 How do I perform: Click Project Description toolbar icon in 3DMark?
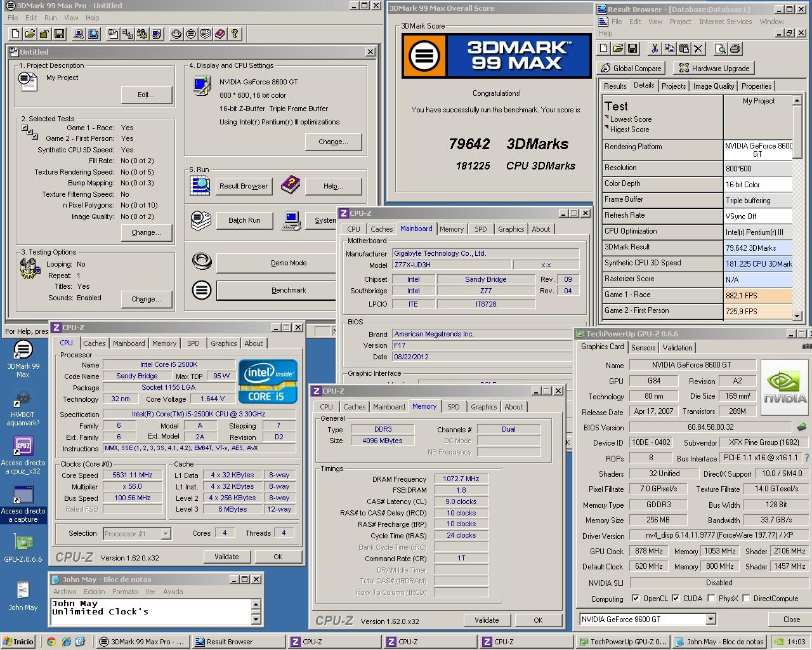[113, 34]
